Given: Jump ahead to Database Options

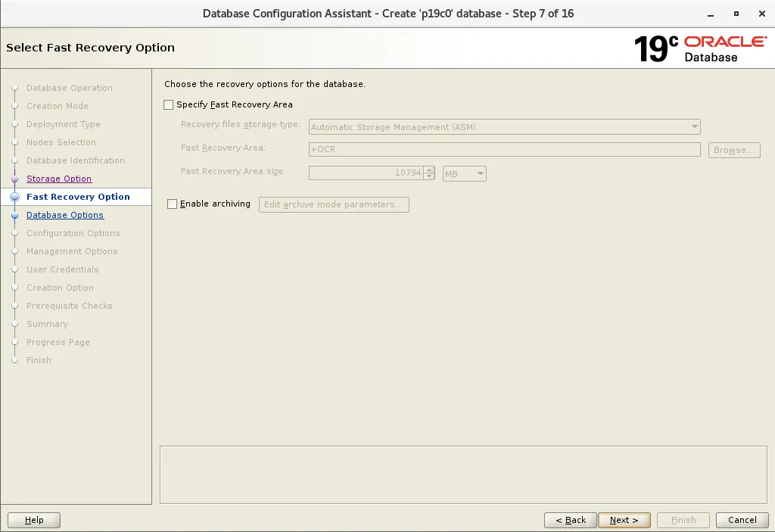Looking at the screenshot, I should pos(65,215).
